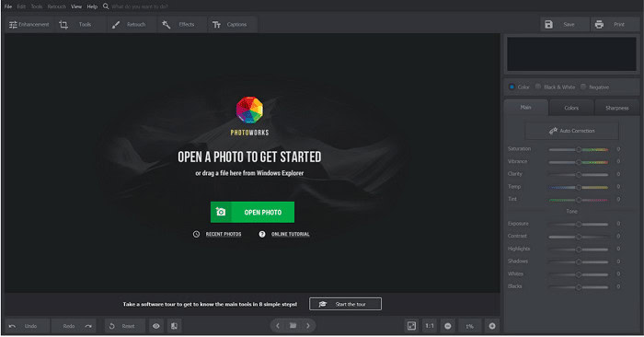Open the File menu
This screenshot has width=644, height=337.
coord(8,6)
